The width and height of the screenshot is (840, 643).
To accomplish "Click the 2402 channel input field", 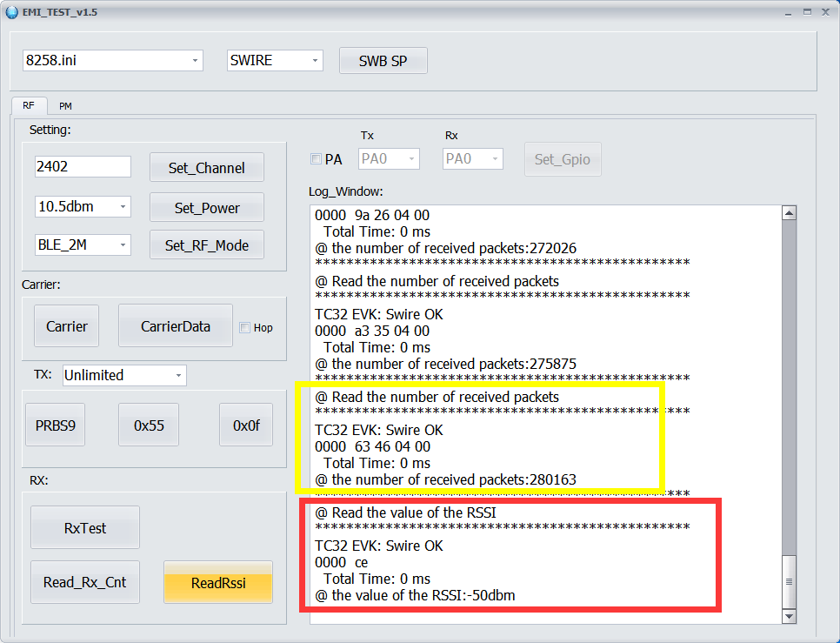I will (x=83, y=167).
